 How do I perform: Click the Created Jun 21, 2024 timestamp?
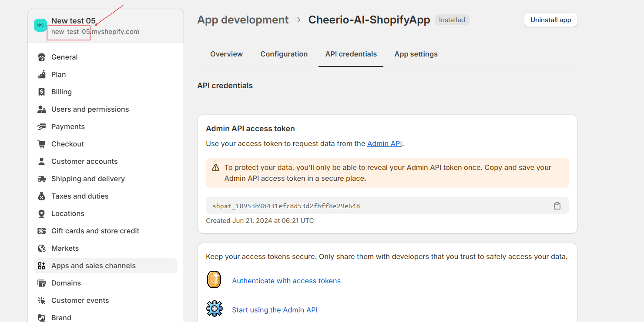[260, 221]
